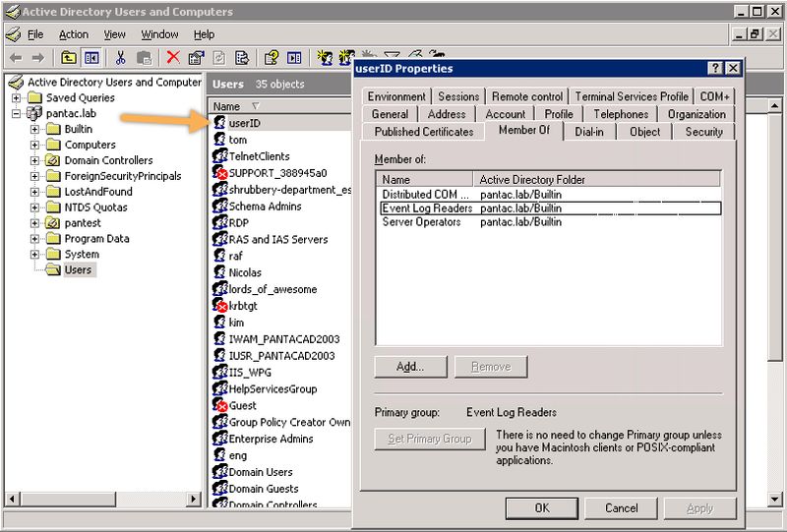Viewport: 787px width, 532px height.
Task: Switch to the Security tab
Action: click(703, 132)
